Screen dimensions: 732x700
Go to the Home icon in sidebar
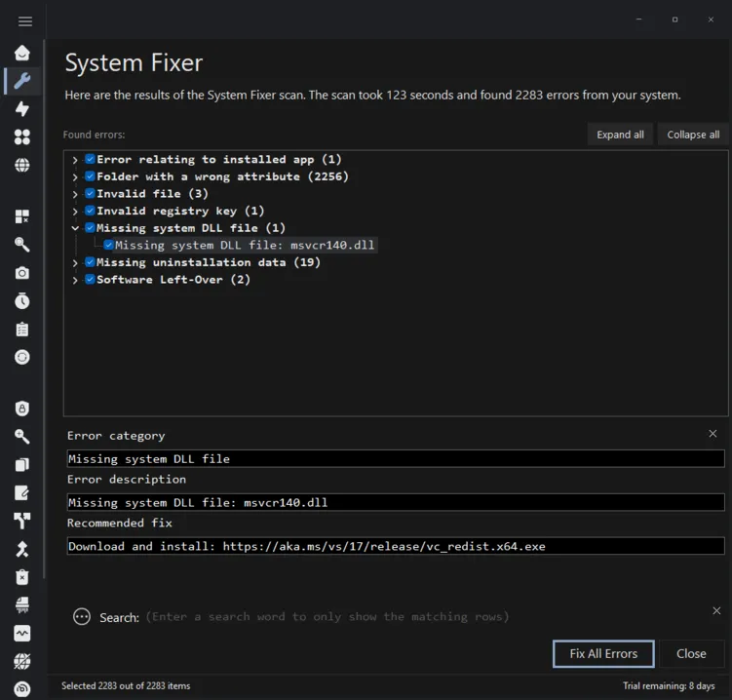coord(22,53)
